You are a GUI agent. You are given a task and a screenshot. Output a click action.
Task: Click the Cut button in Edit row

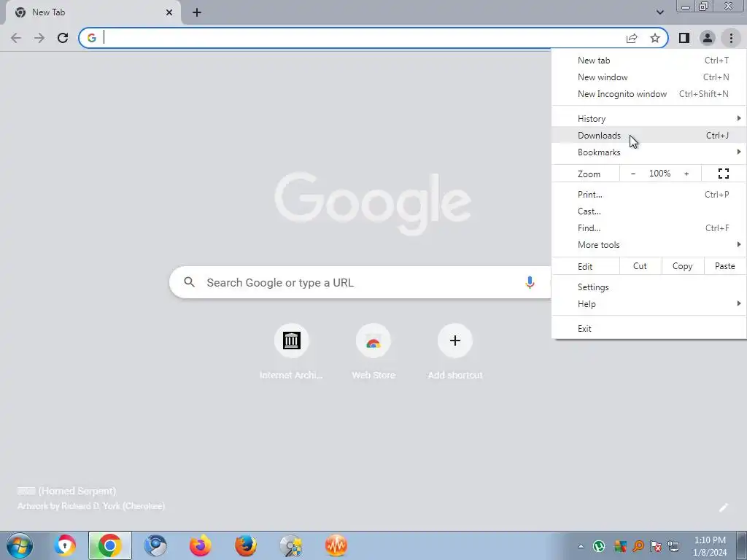click(640, 266)
